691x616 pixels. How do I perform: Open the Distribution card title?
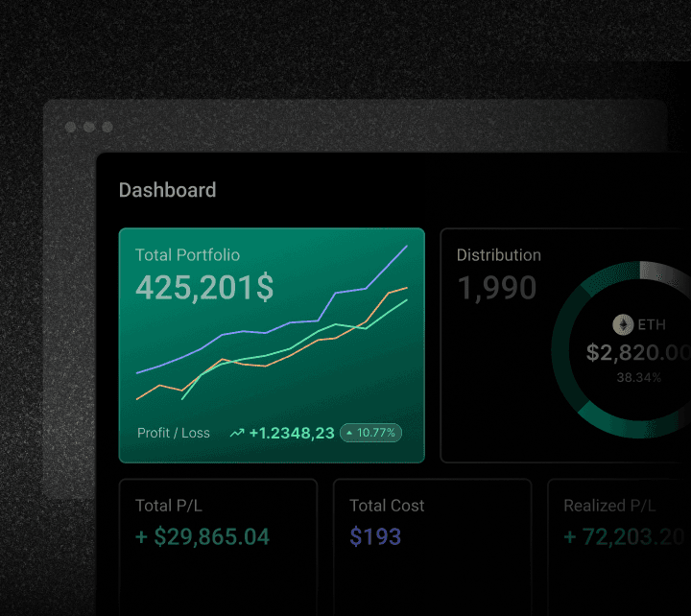pos(498,255)
